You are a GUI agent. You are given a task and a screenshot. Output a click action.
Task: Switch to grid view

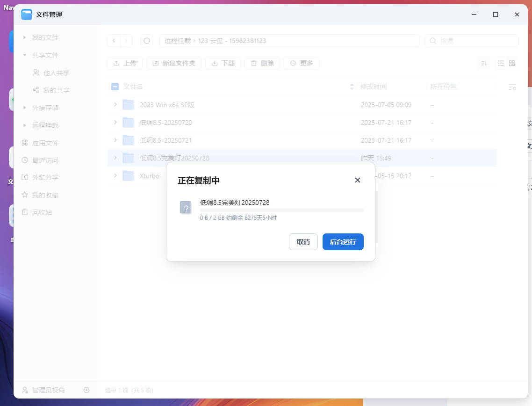(x=512, y=63)
